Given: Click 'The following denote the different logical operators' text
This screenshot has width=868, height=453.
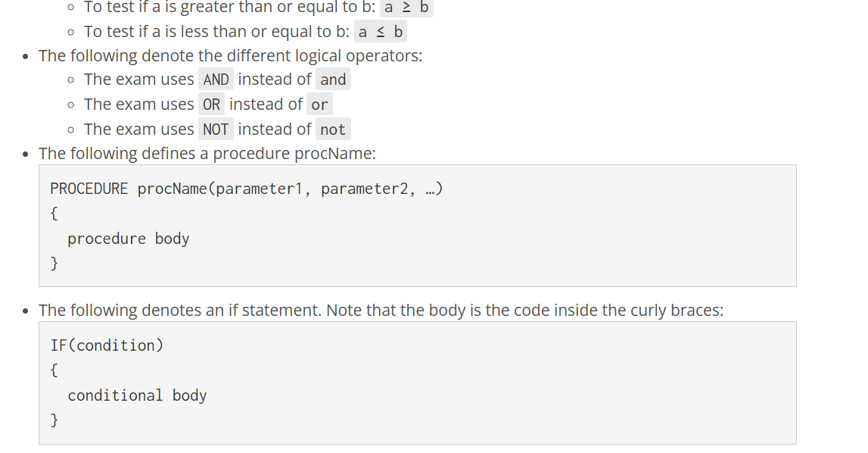Looking at the screenshot, I should [230, 56].
